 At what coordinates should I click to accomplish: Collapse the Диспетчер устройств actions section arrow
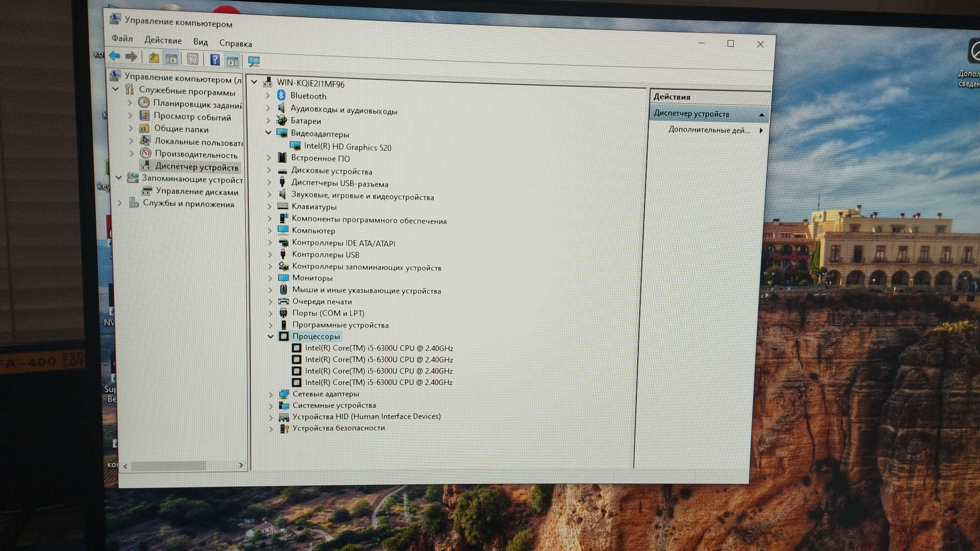pyautogui.click(x=762, y=115)
